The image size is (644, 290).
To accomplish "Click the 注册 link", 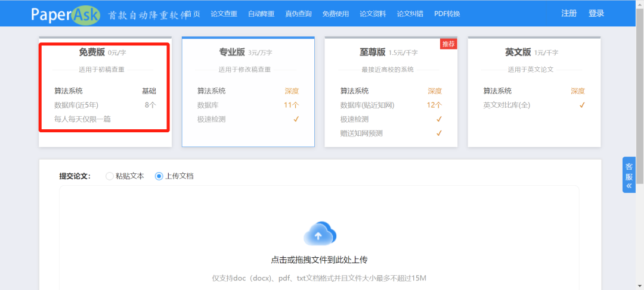I will coord(569,13).
